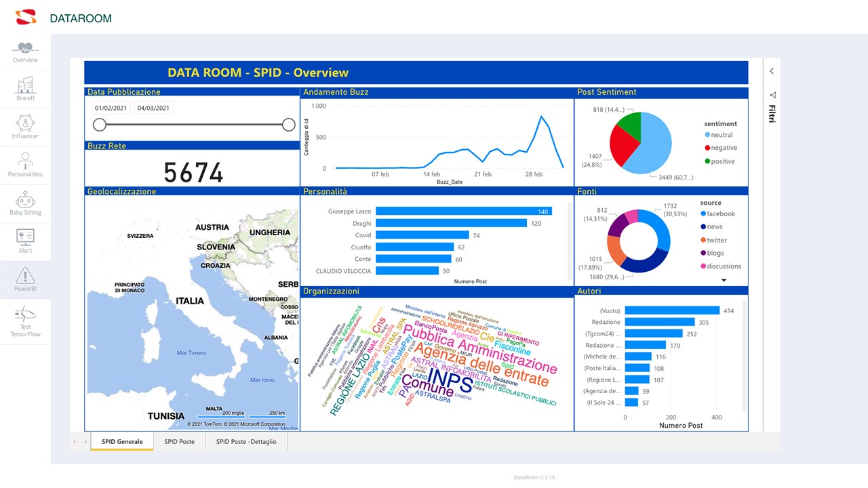Select negative sentiment legend item
Image resolution: width=868 pixels, height=488 pixels.
point(720,148)
